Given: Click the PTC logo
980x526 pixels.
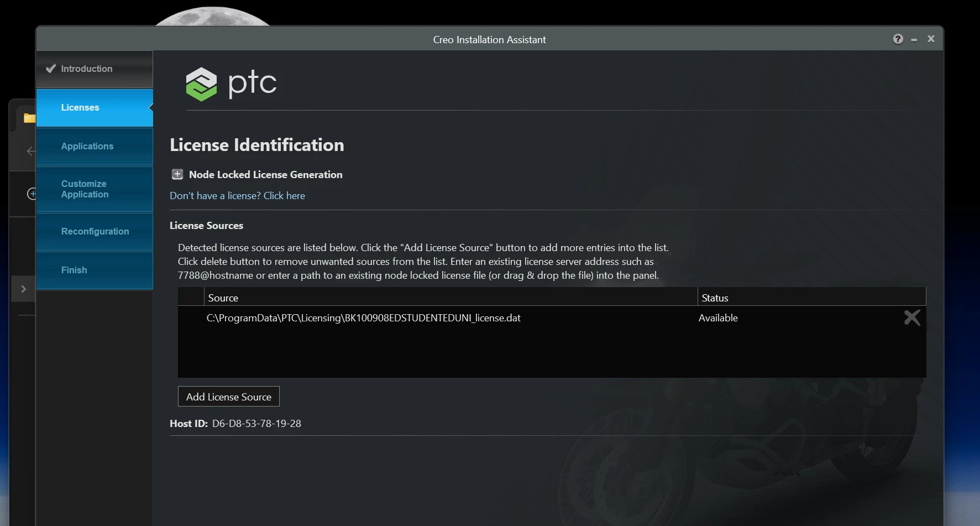Looking at the screenshot, I should pos(231,84).
